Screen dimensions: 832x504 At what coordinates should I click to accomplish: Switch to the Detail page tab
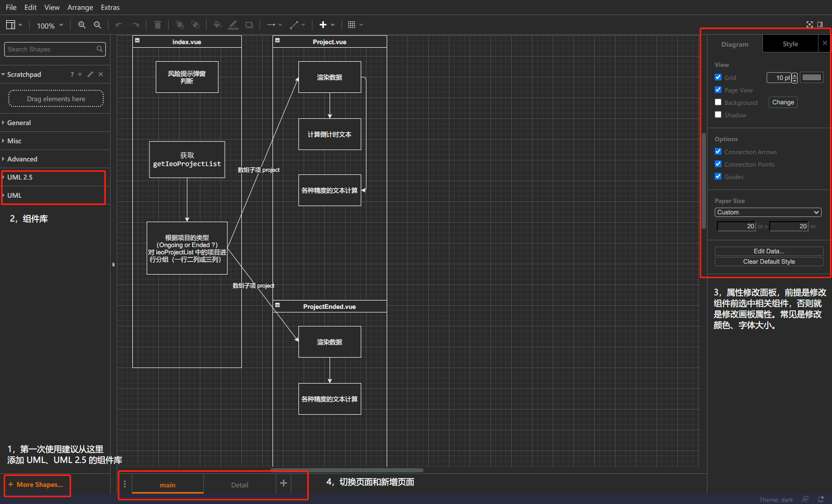click(240, 485)
